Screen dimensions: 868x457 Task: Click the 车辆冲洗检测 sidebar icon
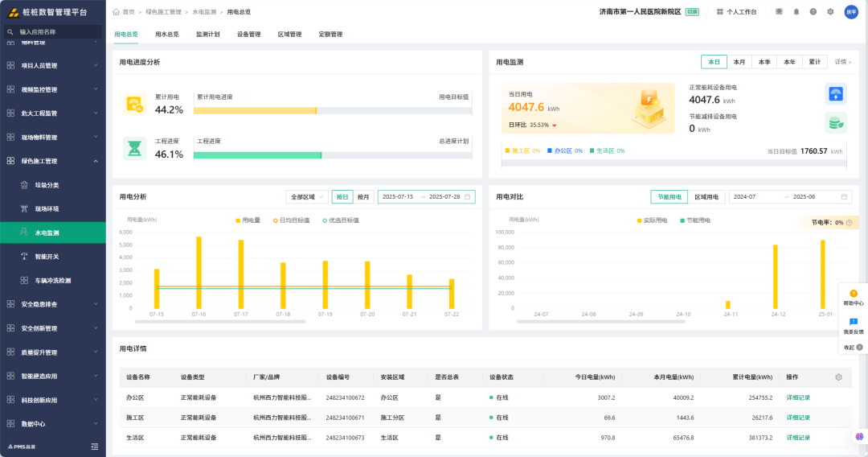tap(24, 280)
